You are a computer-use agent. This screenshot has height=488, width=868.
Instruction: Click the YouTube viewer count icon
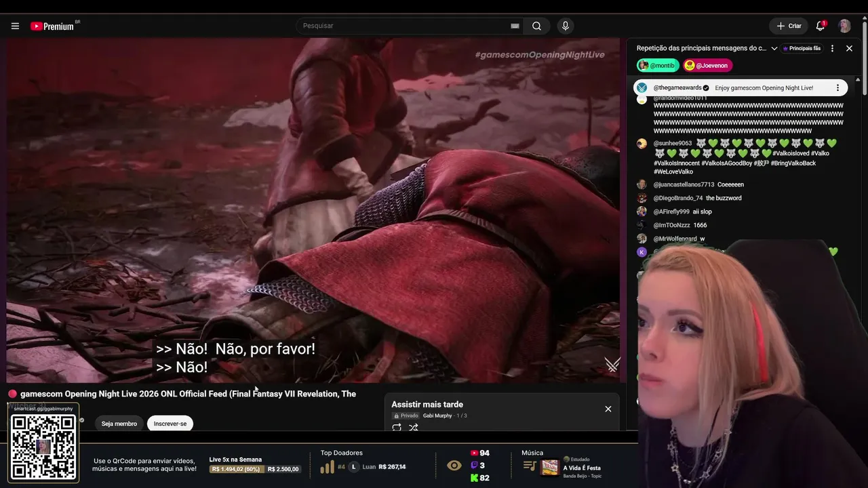tap(474, 453)
